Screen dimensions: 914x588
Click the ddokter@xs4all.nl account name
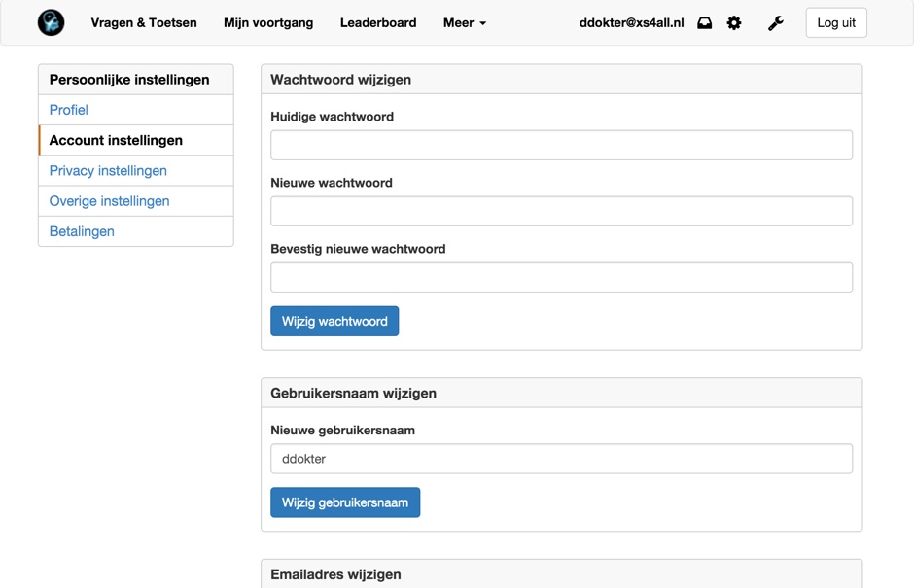pyautogui.click(x=632, y=22)
